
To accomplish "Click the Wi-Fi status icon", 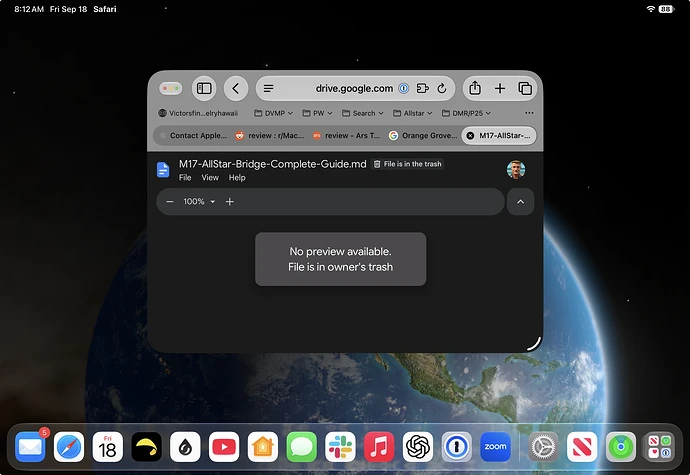I will coord(651,9).
